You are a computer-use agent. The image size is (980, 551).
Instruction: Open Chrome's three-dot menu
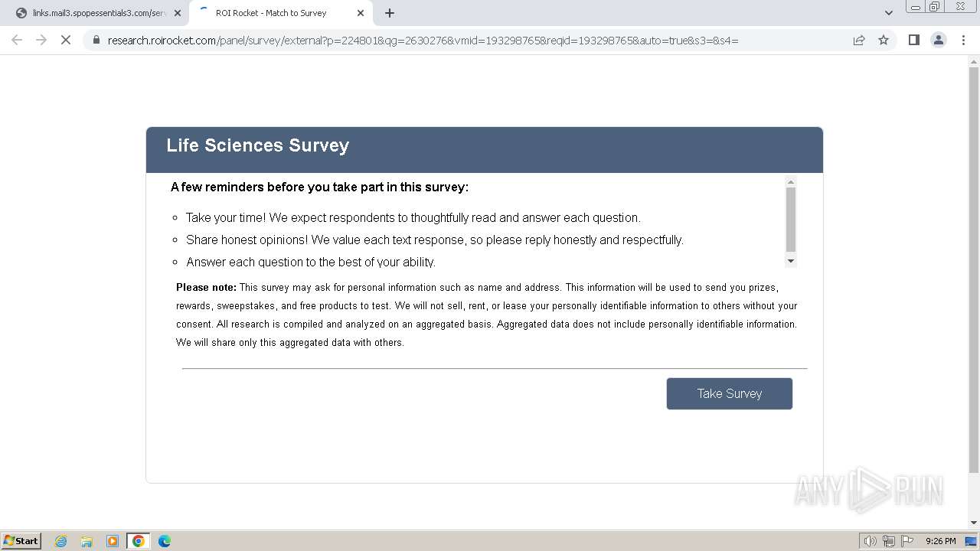tap(963, 40)
